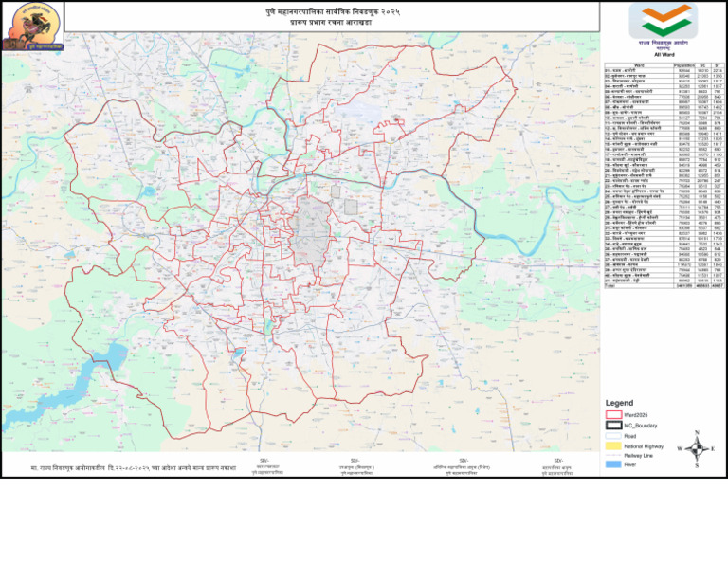
Task: Click the yellow National Highway legend swatch
Action: [613, 446]
